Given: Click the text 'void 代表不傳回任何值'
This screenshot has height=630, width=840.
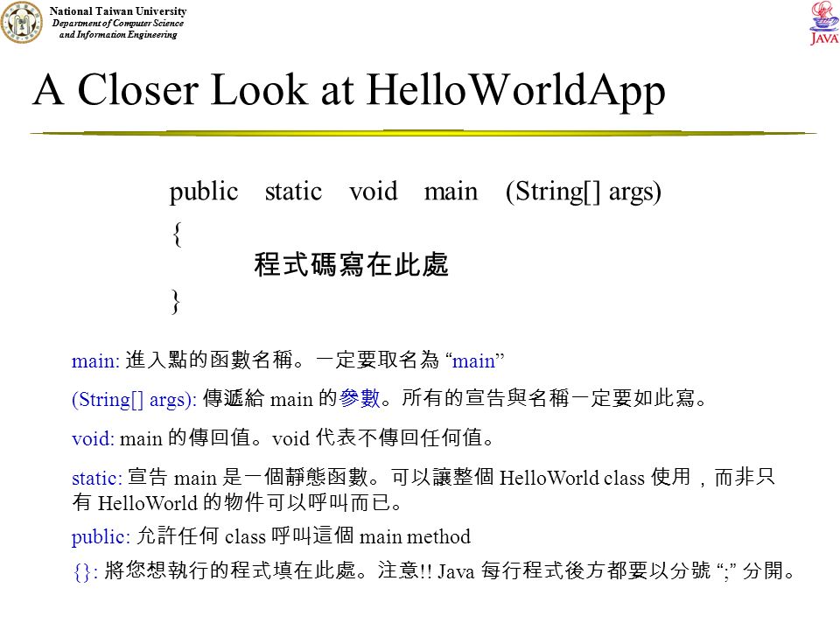Looking at the screenshot, I should (377, 438).
